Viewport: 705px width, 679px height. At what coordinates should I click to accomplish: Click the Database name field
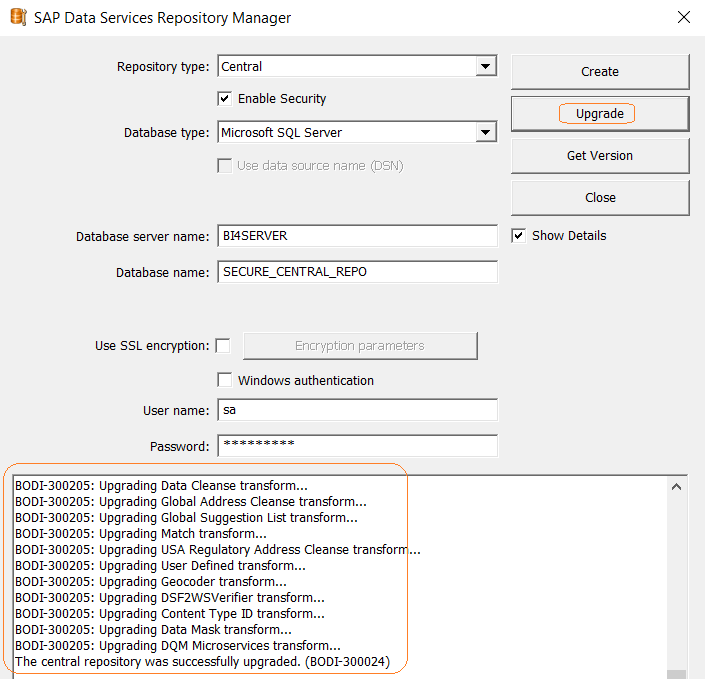click(x=357, y=272)
